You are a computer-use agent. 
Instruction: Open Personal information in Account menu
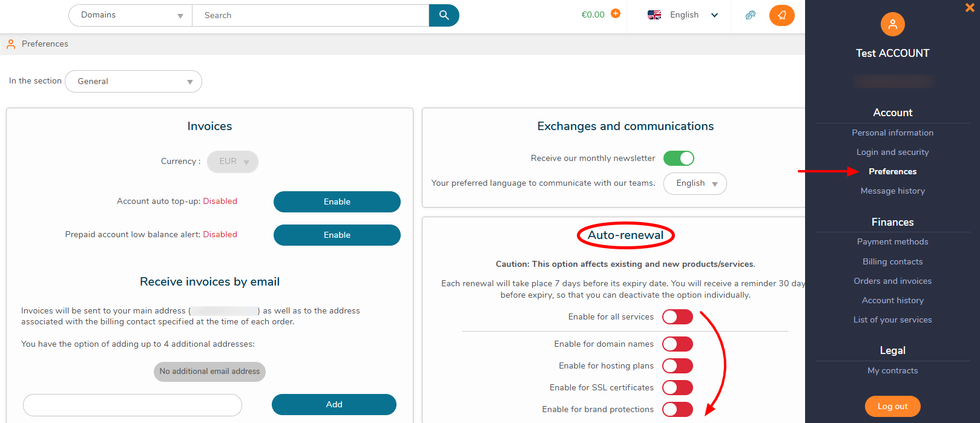point(892,133)
